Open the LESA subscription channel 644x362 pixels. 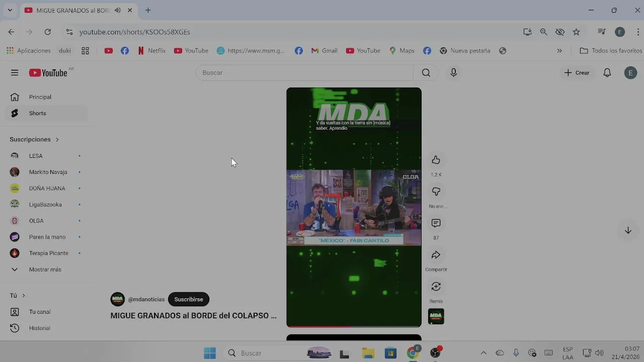tap(46, 156)
